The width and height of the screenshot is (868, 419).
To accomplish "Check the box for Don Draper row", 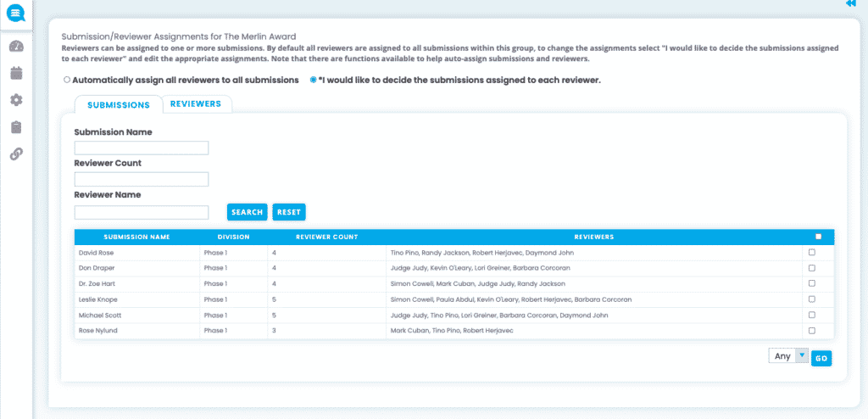I will (811, 268).
